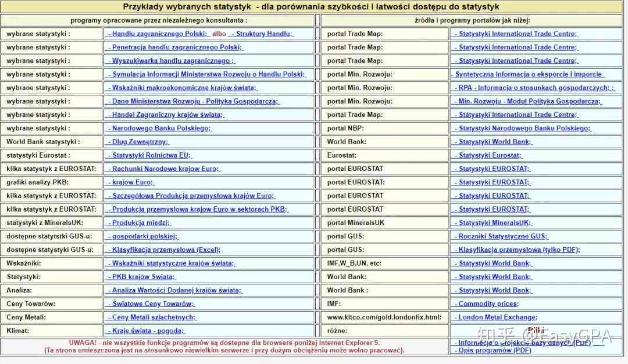628x364 pixels.
Task: Open Opis programów (PDF) link
Action: [x=491, y=351]
